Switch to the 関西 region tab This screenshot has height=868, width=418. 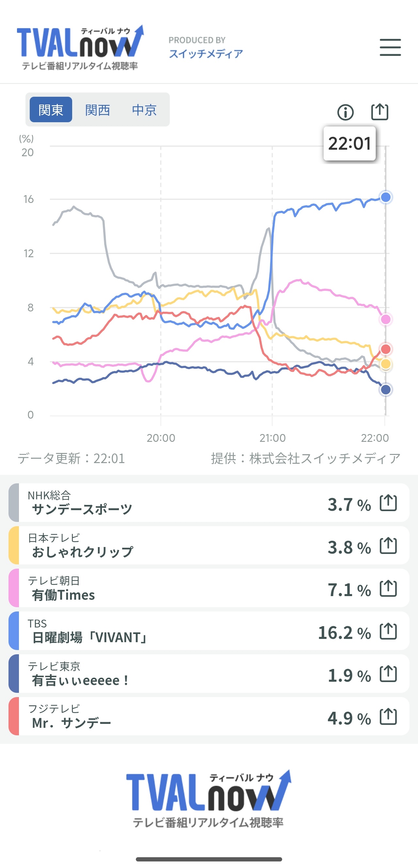[97, 109]
